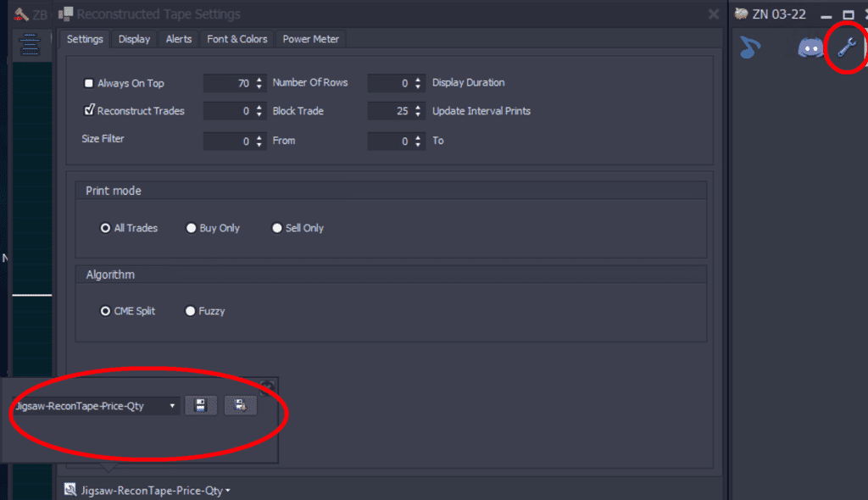Click the Algorithm group heading
The height and width of the screenshot is (500, 868).
(x=110, y=275)
